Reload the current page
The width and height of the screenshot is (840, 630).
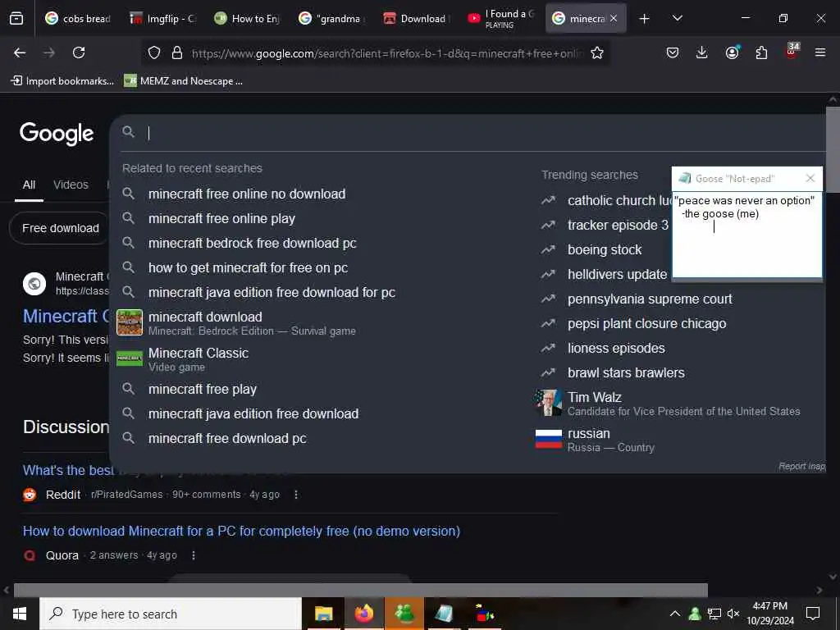[x=79, y=52]
